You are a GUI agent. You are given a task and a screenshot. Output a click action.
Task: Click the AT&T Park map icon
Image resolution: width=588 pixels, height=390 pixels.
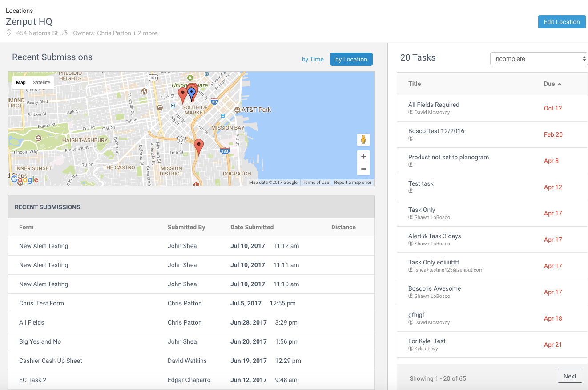click(238, 110)
